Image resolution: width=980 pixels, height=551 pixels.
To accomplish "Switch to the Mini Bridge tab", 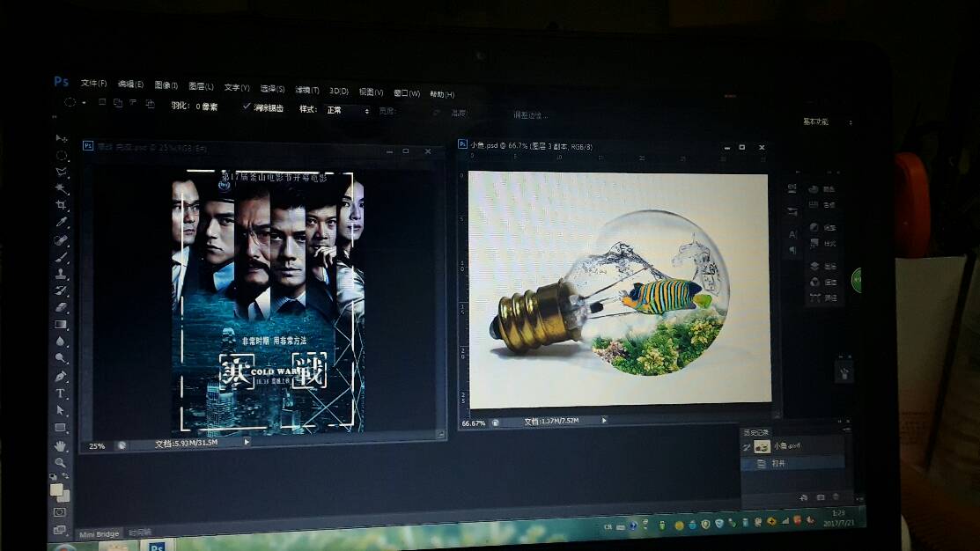I will tap(99, 534).
